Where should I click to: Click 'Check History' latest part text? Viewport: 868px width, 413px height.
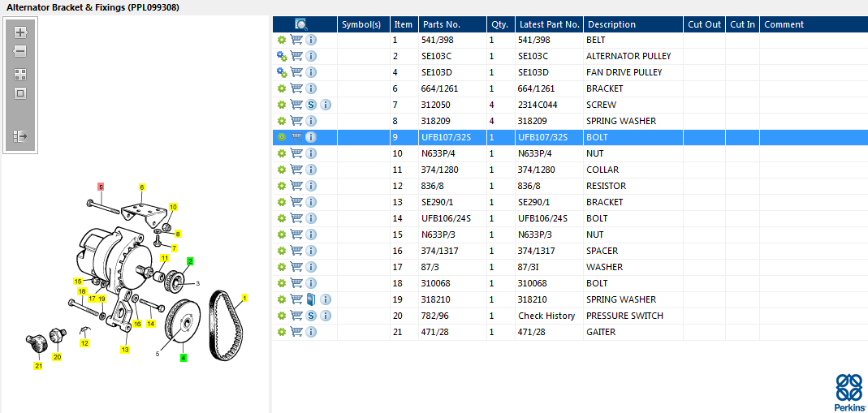[x=546, y=316]
